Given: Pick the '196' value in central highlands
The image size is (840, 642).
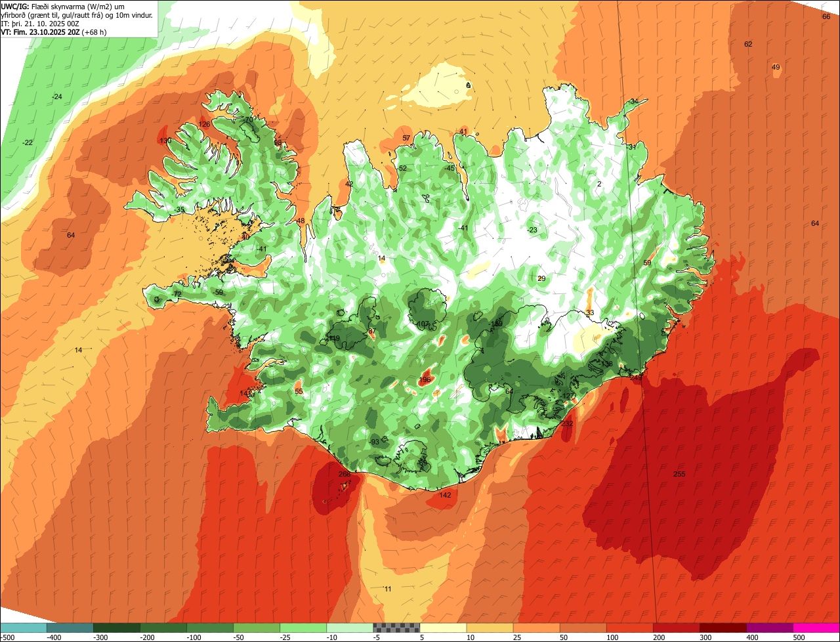Looking at the screenshot, I should click(x=425, y=379).
